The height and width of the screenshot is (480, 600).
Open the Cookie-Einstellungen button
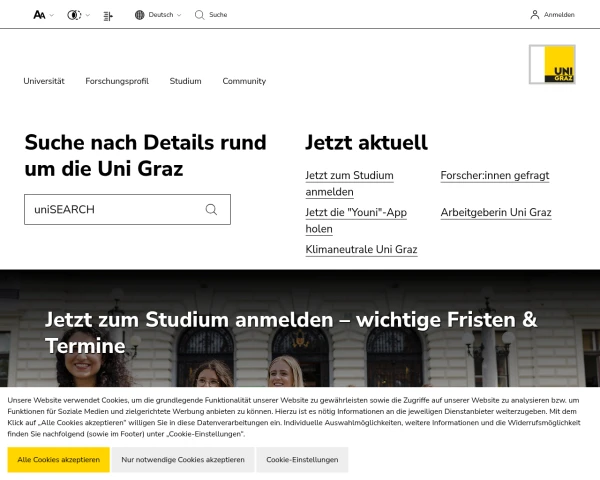(x=302, y=460)
